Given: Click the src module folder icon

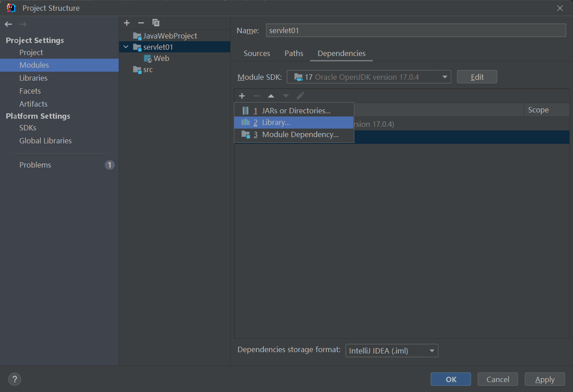Looking at the screenshot, I should 137,69.
